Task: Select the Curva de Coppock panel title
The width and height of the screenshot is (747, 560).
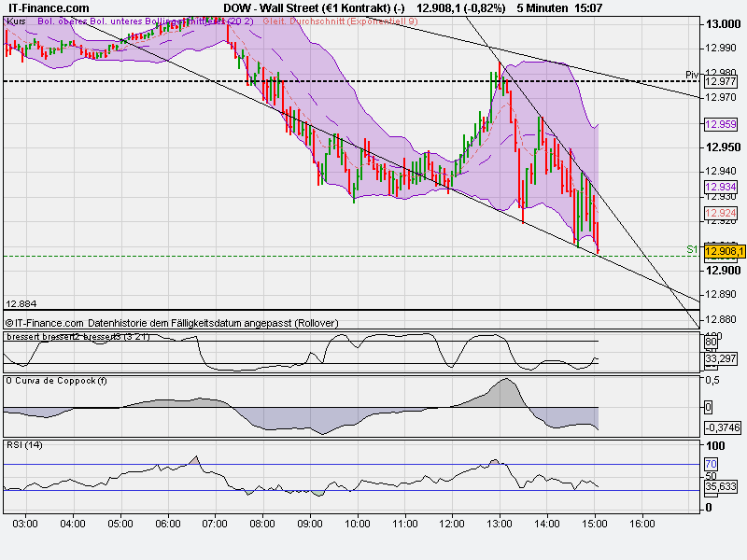Action: pos(56,381)
